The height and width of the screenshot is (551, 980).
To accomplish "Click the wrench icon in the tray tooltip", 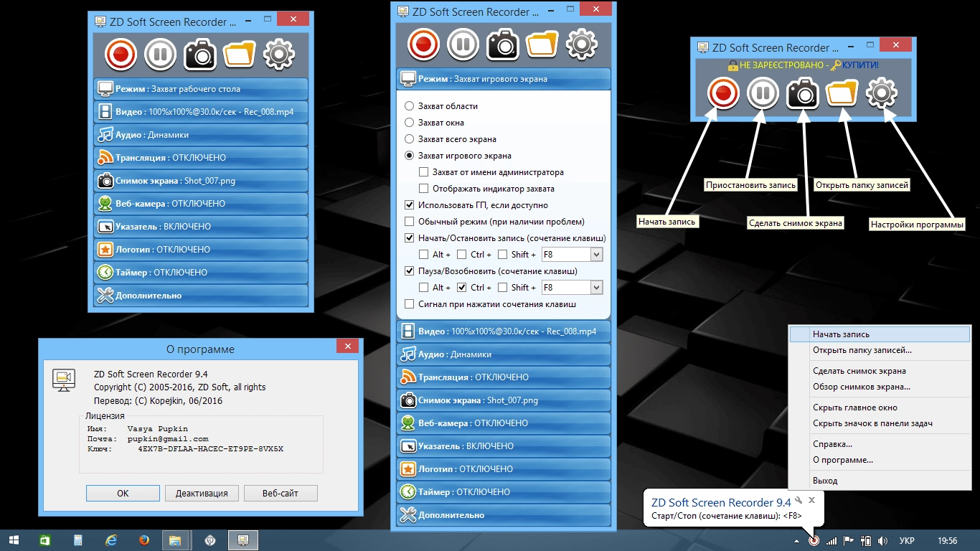I will (x=798, y=499).
